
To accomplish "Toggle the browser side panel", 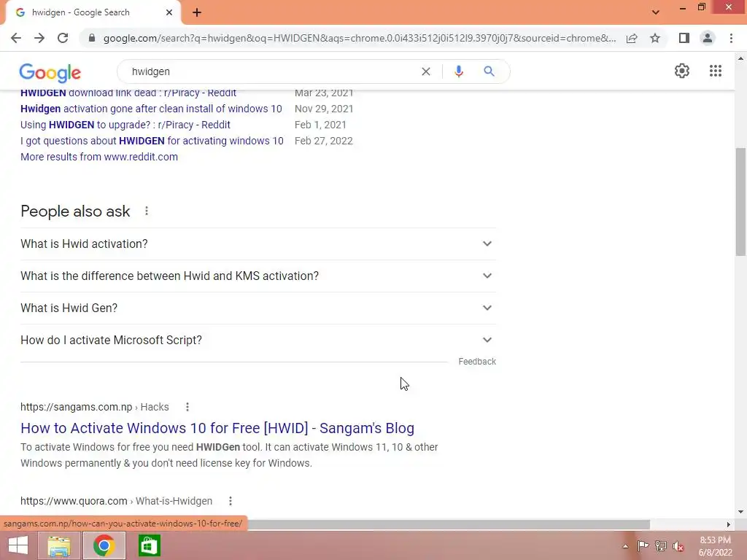I will [x=684, y=38].
